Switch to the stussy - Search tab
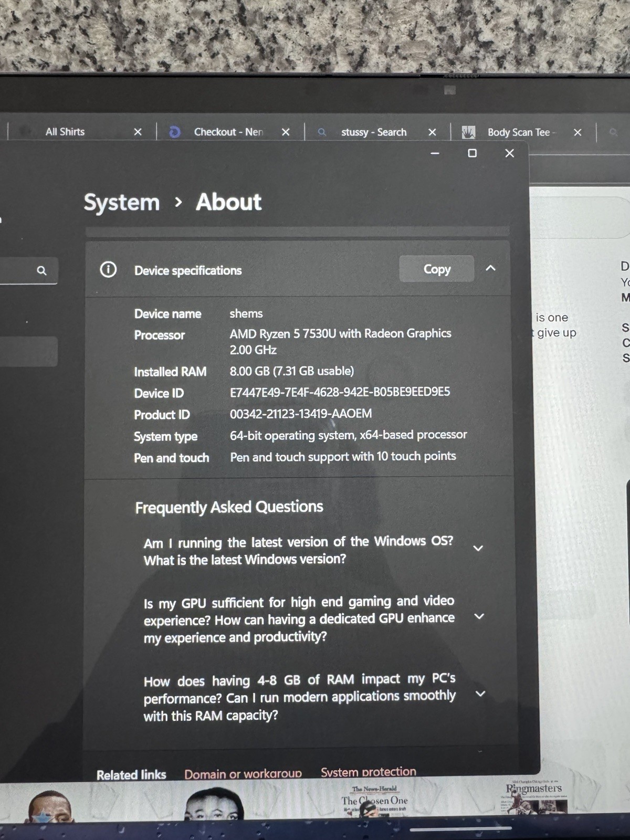The height and width of the screenshot is (840, 630). point(374,132)
